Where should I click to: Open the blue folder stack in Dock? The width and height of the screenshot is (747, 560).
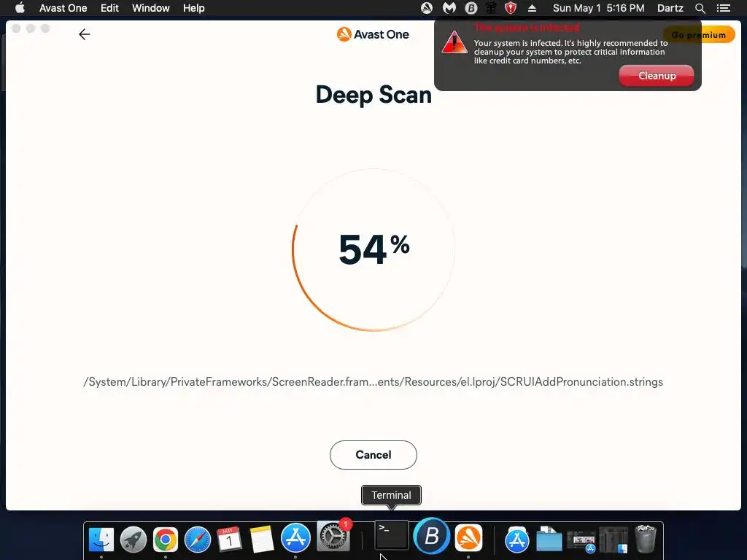point(549,539)
